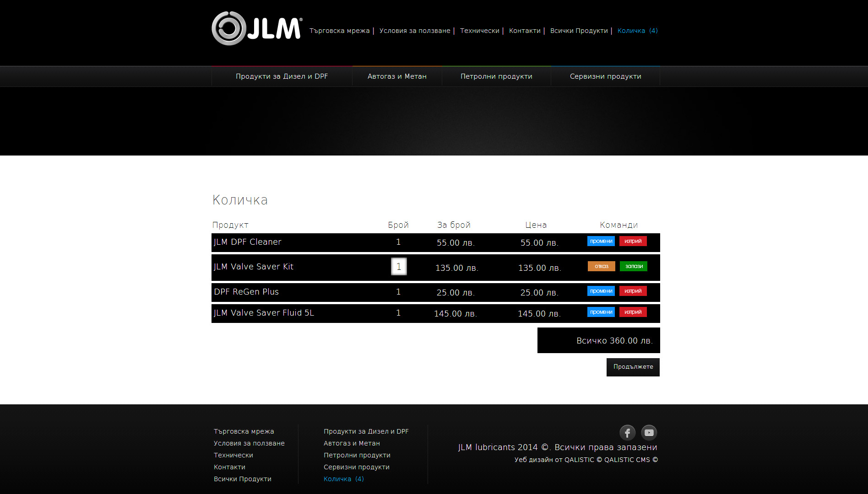
Task: Click the JLM logo in the header
Action: point(257,28)
